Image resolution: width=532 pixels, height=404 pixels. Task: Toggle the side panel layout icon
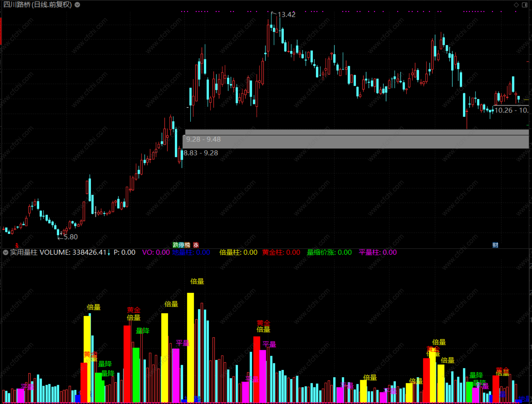tap(525, 5)
